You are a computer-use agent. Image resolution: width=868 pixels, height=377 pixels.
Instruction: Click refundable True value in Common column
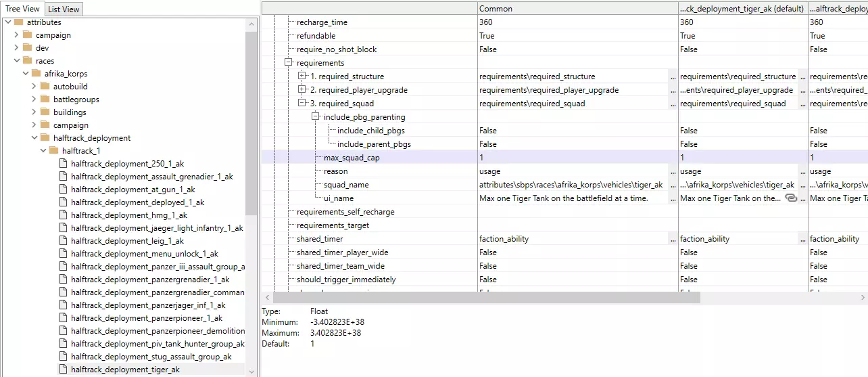577,36
